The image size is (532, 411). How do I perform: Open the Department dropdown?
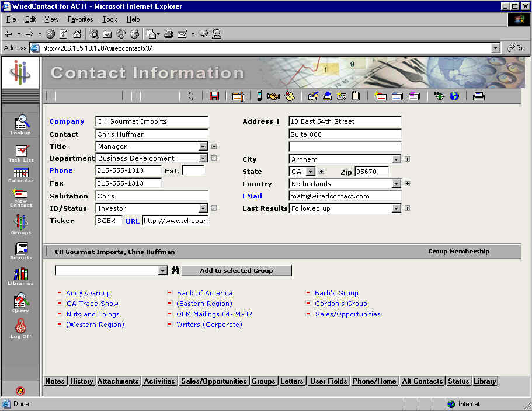[x=203, y=158]
